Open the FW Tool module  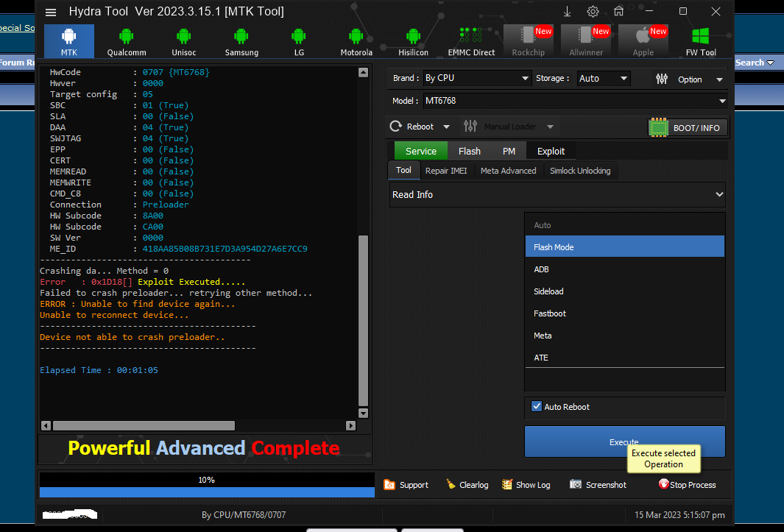click(x=701, y=41)
